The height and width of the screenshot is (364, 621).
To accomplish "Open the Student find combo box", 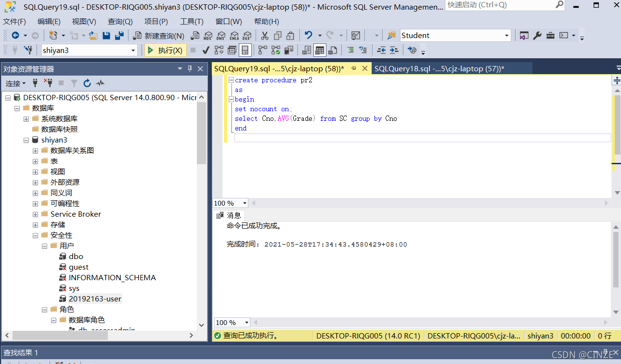I will (506, 36).
